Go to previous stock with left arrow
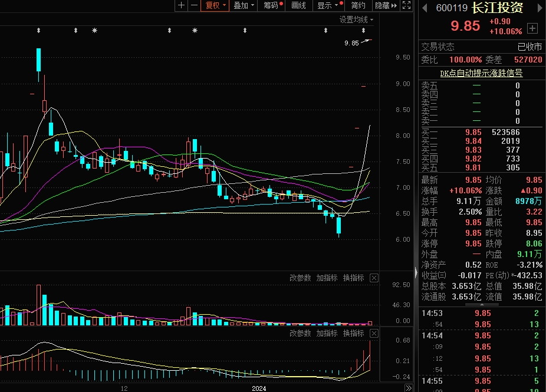Screen dimensions: 546x392 424,8
